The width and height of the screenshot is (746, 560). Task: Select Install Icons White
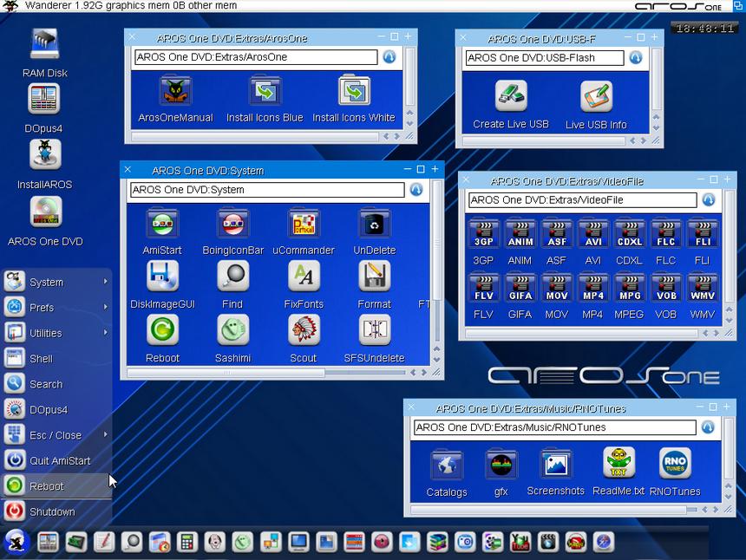click(354, 90)
